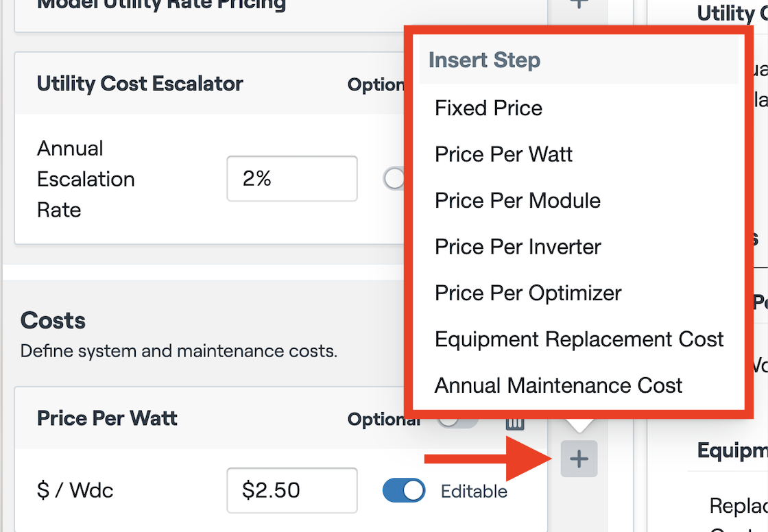The image size is (768, 532).
Task: Click the Insert Step menu header
Action: point(484,60)
